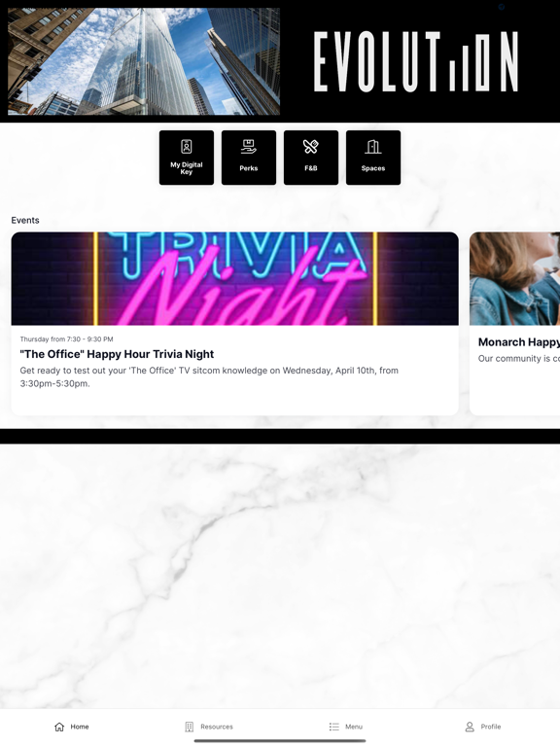Click the EVOLUTION logo
This screenshot has height=747, width=560.
[x=416, y=61]
